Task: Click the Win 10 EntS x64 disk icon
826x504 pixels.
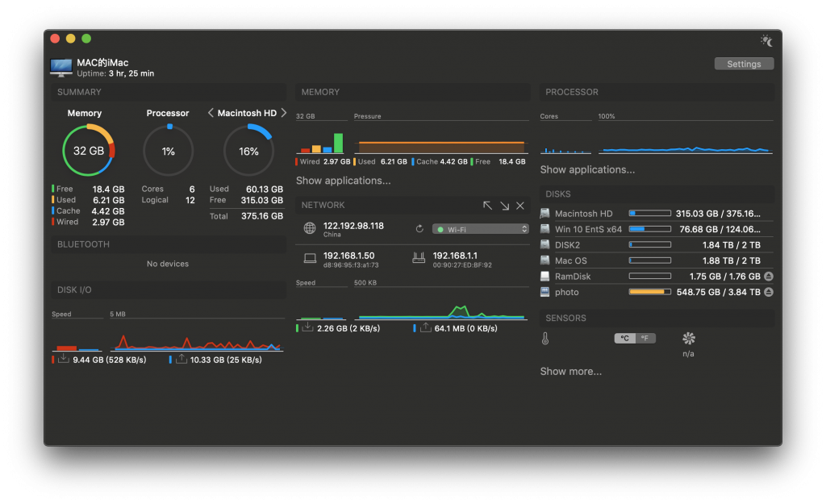Action: (544, 229)
